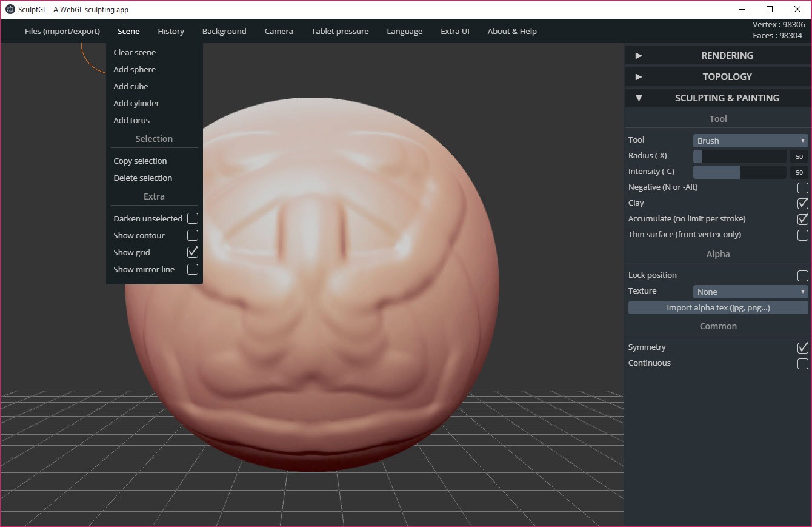Adjust the Intensity slider
812x527 pixels.
[739, 172]
